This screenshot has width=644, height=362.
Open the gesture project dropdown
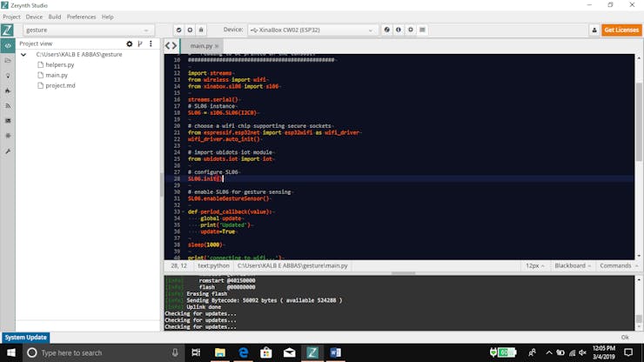[88, 30]
